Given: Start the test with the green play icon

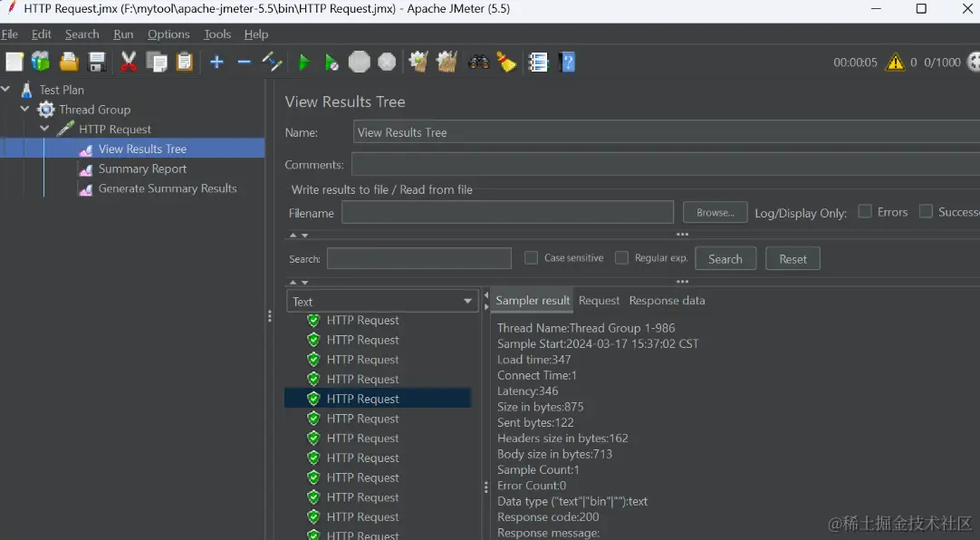Looking at the screenshot, I should tap(304, 62).
